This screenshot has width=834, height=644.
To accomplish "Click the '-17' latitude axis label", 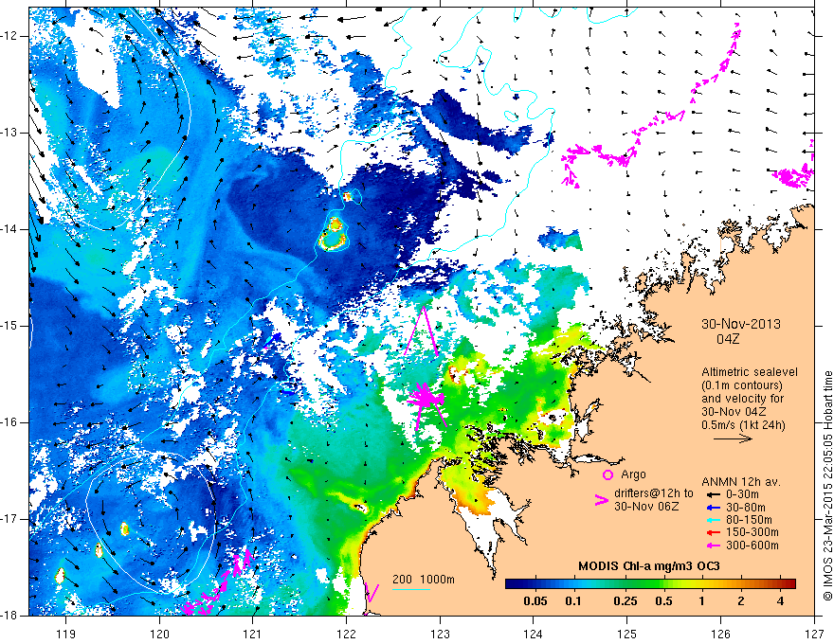I will click(9, 519).
